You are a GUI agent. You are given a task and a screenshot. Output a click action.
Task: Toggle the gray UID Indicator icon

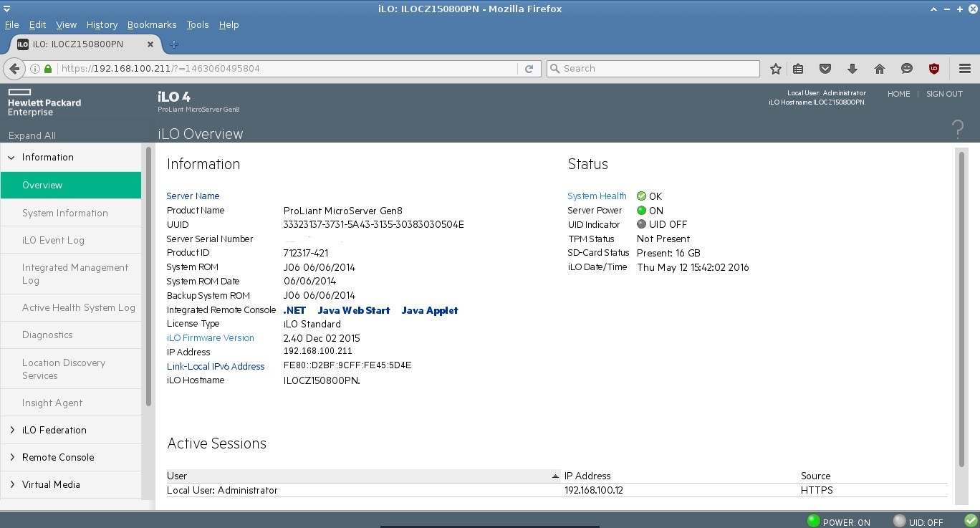point(641,224)
